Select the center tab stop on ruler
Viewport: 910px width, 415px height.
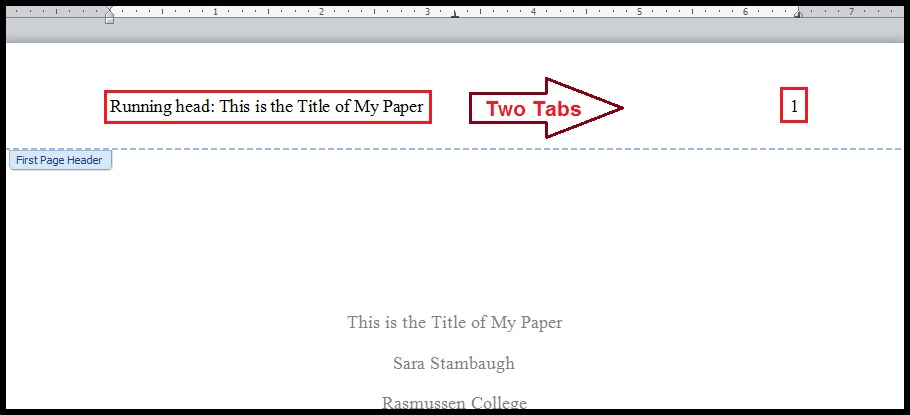tap(455, 15)
